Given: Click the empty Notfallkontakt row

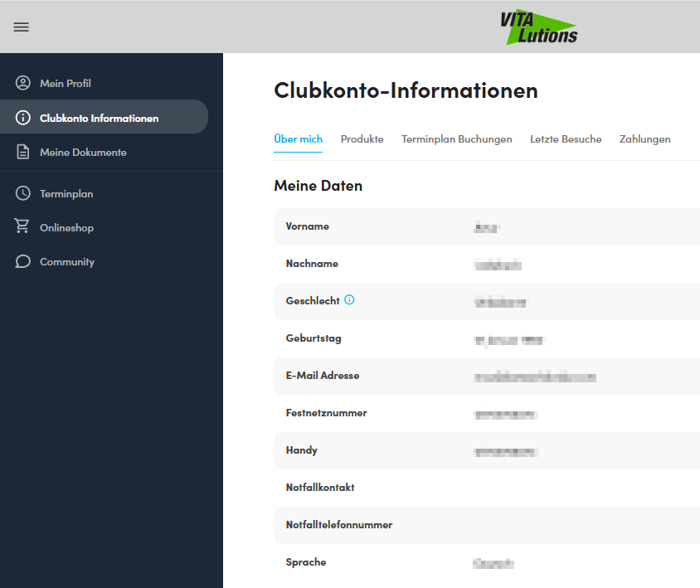Looking at the screenshot, I should coord(415,487).
